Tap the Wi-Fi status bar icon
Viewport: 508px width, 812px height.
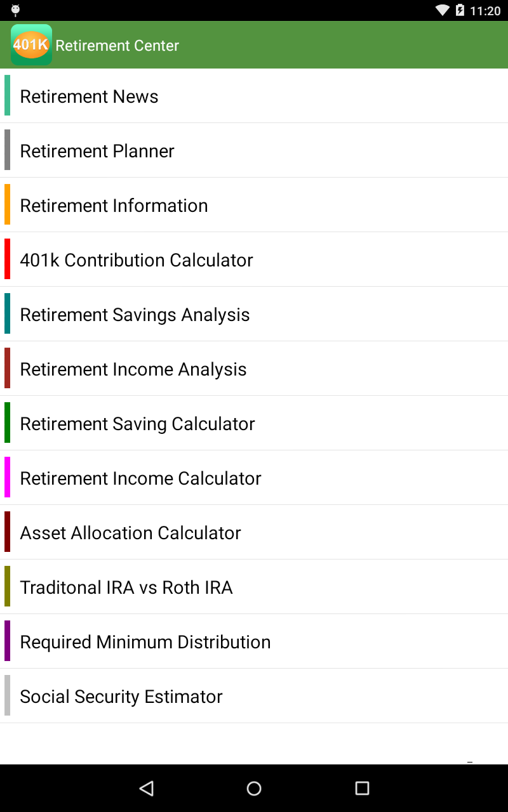point(443,10)
